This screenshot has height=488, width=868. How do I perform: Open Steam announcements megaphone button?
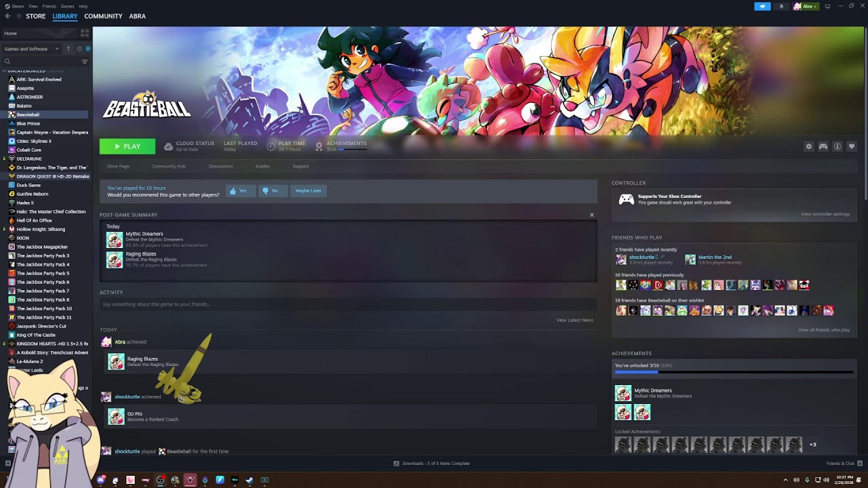(762, 6)
